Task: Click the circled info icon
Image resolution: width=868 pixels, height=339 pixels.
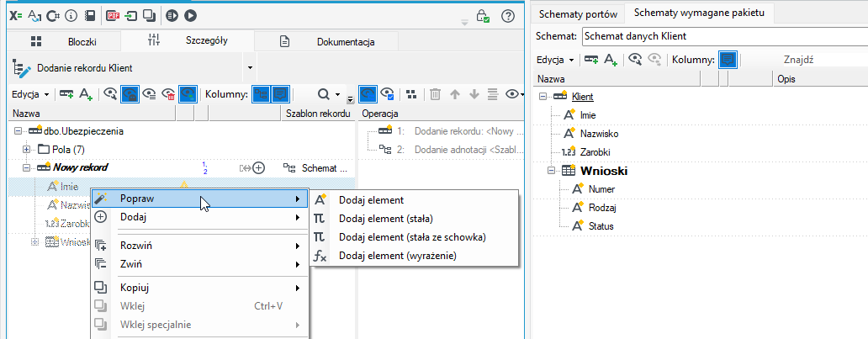Action: pyautogui.click(x=71, y=16)
